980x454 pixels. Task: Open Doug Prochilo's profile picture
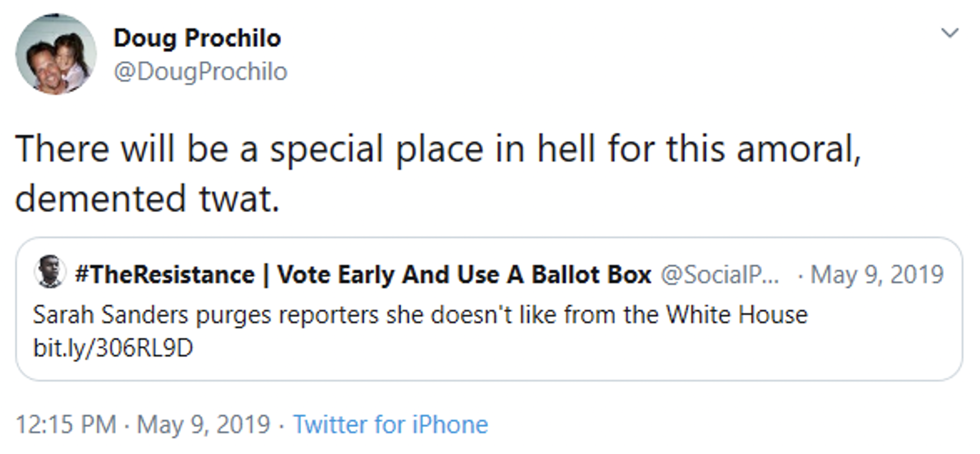[56, 54]
